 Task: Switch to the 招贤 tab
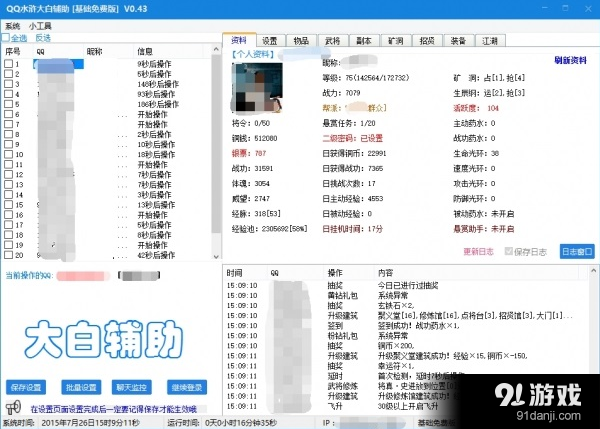427,41
